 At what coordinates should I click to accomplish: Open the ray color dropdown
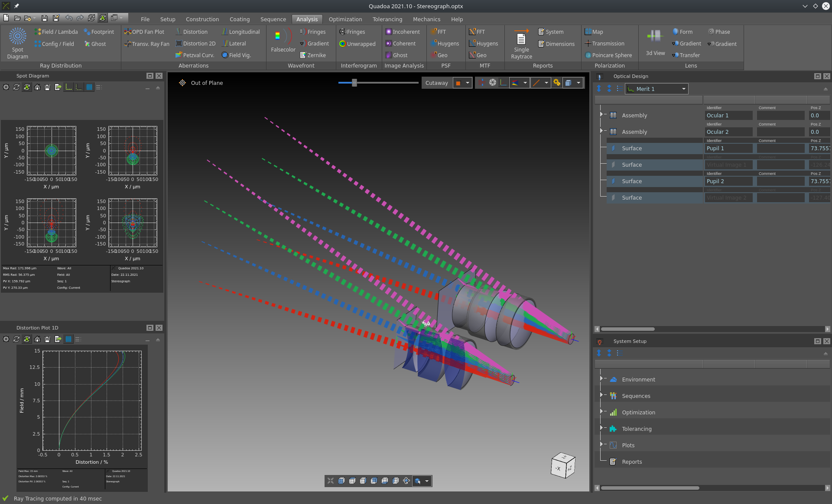pyautogui.click(x=520, y=83)
